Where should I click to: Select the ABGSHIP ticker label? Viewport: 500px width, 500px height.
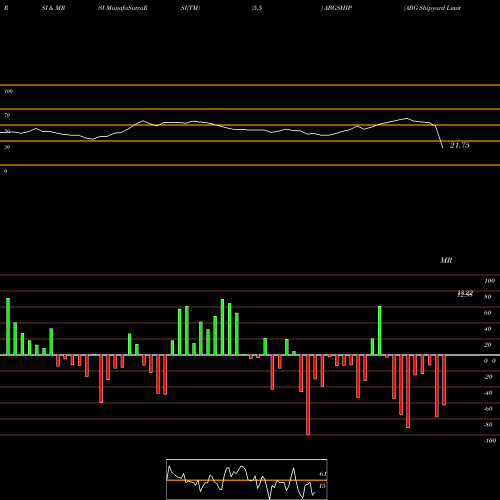pyautogui.click(x=338, y=8)
